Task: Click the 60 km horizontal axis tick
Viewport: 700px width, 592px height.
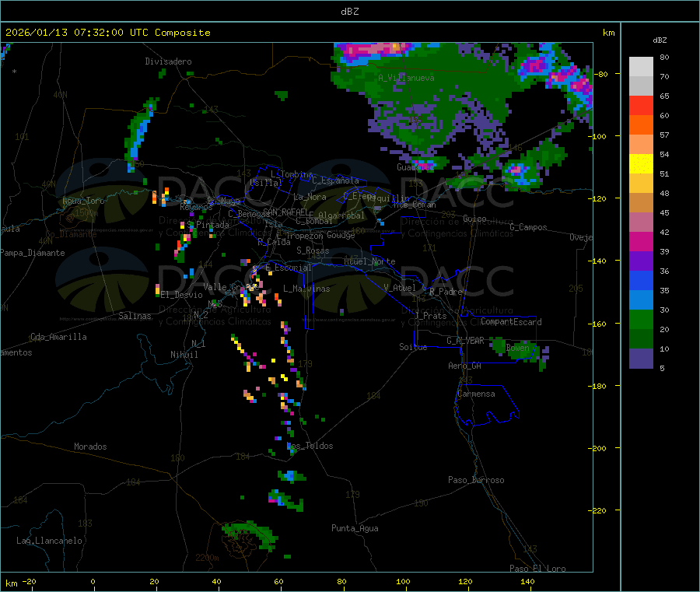Action: point(279,581)
